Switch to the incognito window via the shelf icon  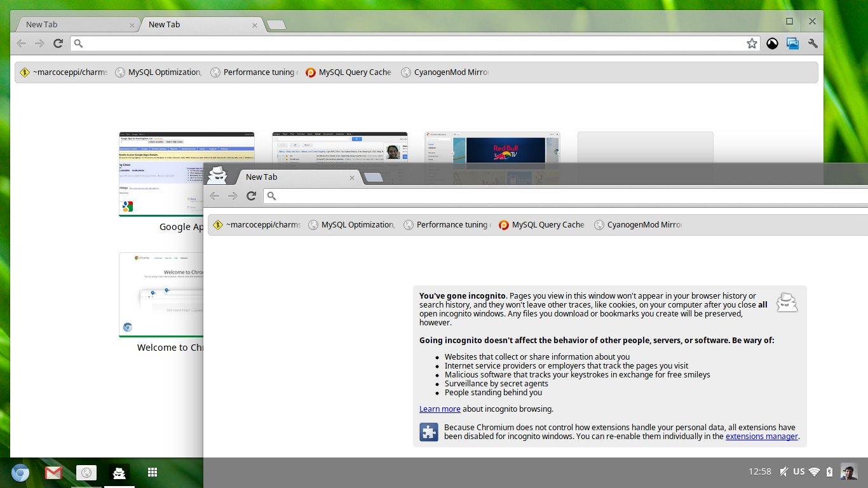tap(119, 473)
